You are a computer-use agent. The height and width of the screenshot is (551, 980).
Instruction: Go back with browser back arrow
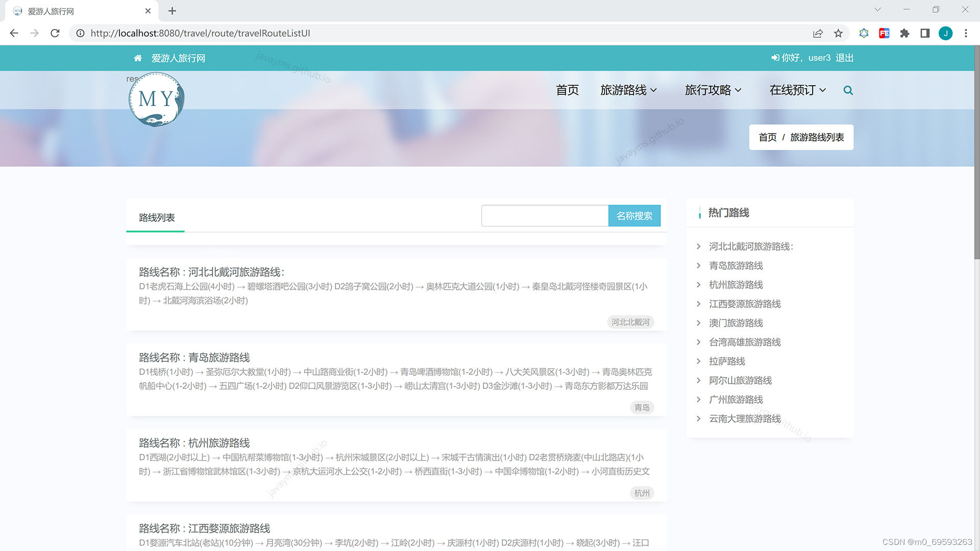14,33
